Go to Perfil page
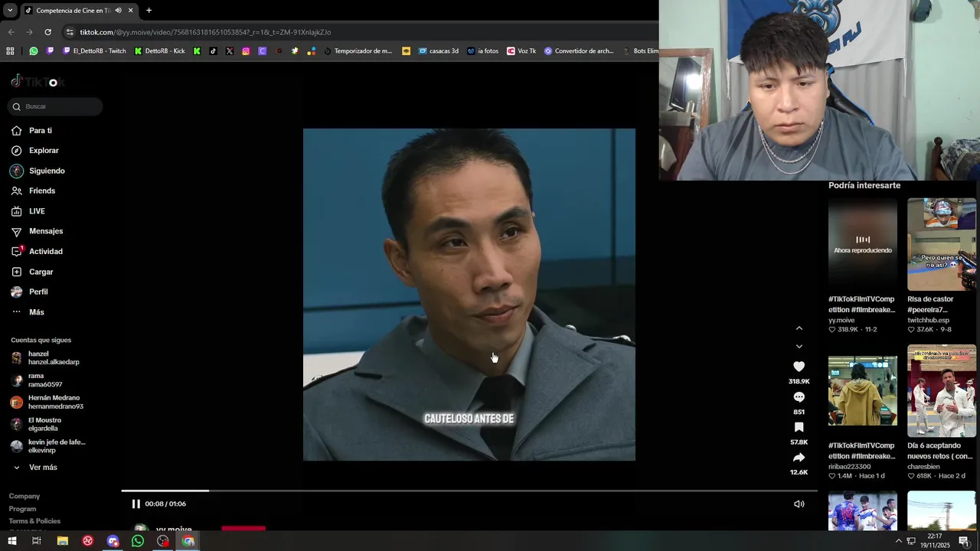The width and height of the screenshot is (980, 551). click(x=29, y=292)
